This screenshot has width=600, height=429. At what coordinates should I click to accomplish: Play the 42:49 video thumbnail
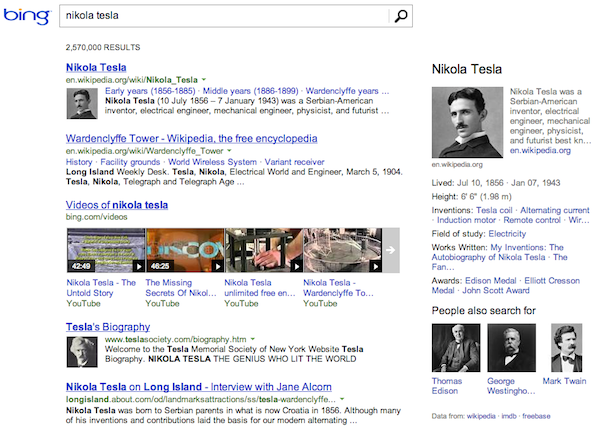(x=106, y=250)
